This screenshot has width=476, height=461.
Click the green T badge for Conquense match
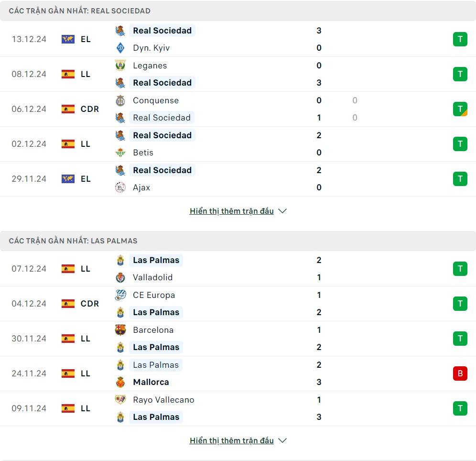click(x=460, y=109)
